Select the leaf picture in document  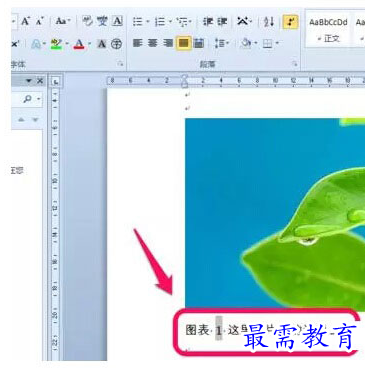[275, 214]
